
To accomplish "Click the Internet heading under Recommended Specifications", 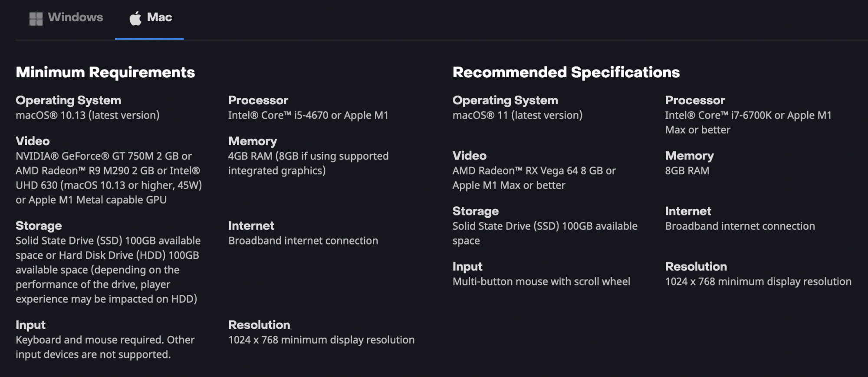I will tap(688, 211).
